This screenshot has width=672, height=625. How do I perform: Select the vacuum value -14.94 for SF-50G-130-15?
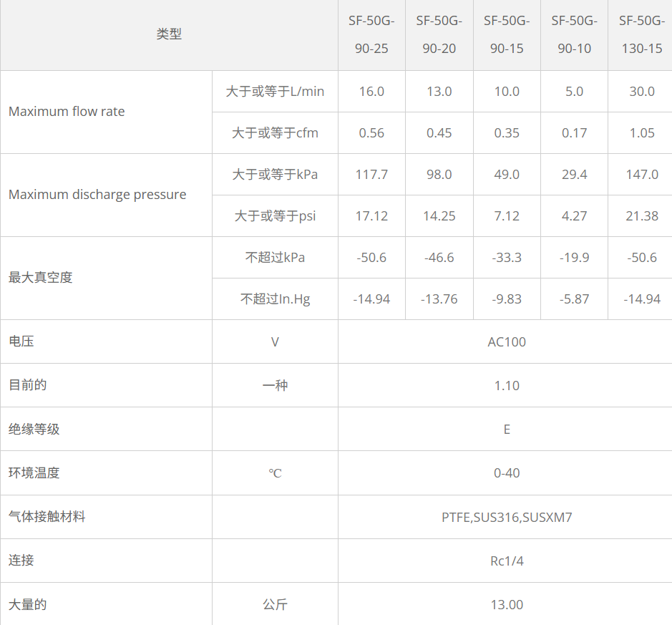[x=640, y=299]
